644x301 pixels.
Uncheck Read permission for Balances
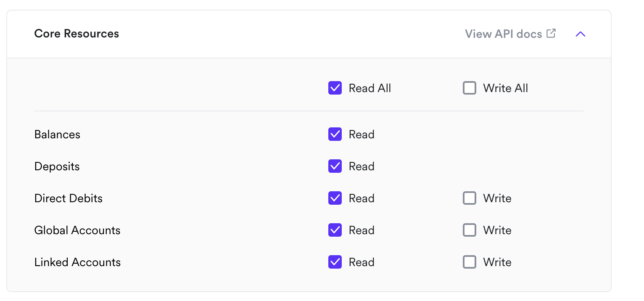pos(335,135)
